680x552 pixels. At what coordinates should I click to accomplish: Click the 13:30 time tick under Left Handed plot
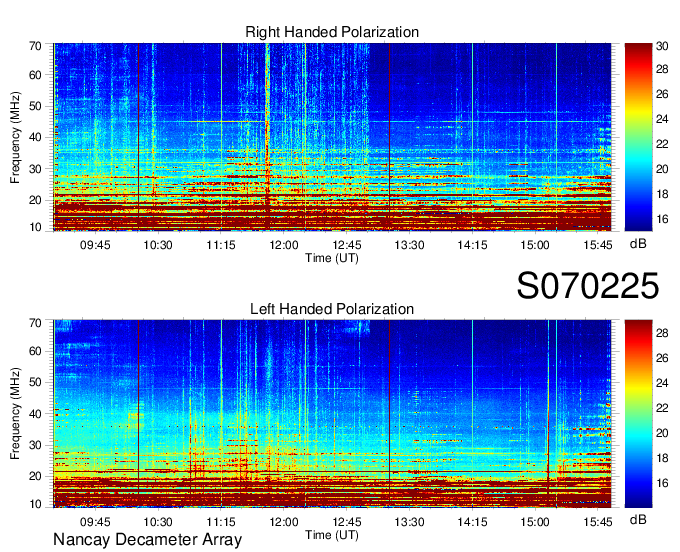point(409,522)
